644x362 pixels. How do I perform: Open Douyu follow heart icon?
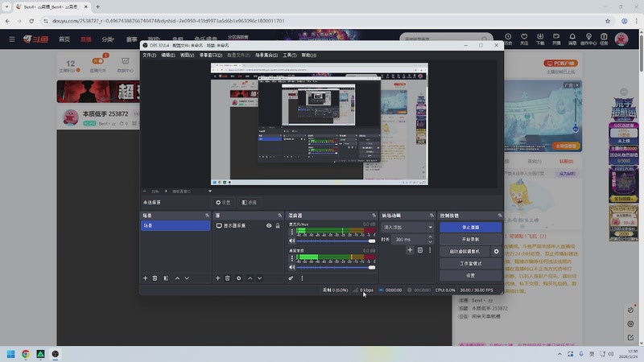click(524, 39)
